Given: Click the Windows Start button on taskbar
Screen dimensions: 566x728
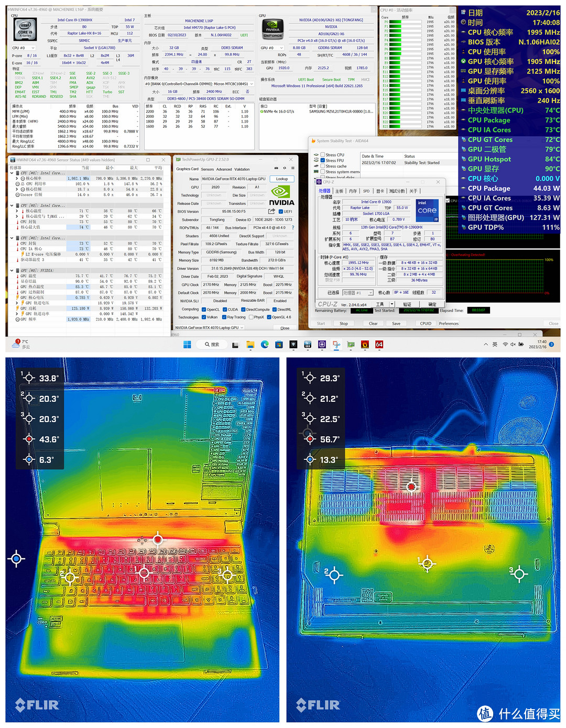Looking at the screenshot, I should tap(187, 345).
